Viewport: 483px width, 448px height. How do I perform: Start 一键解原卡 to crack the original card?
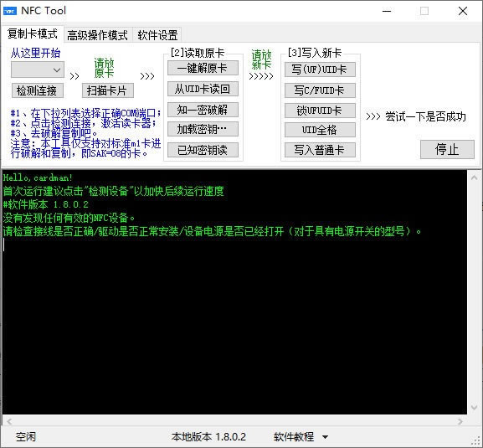(x=203, y=68)
